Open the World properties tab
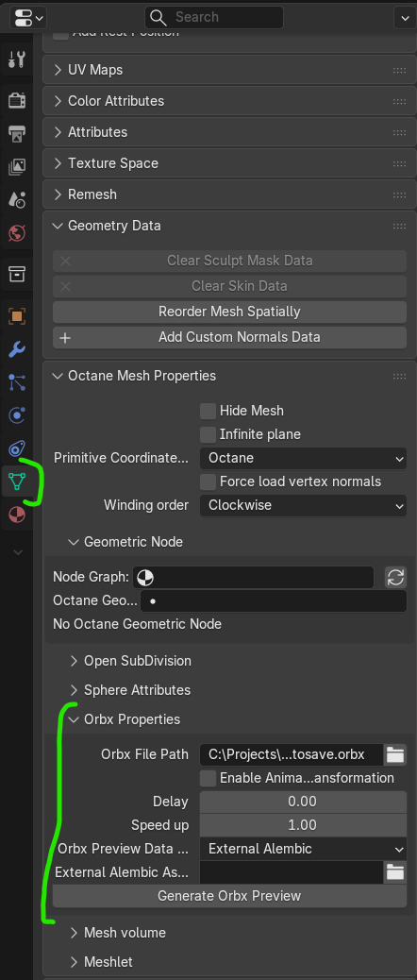This screenshot has height=980, width=417. [17, 234]
